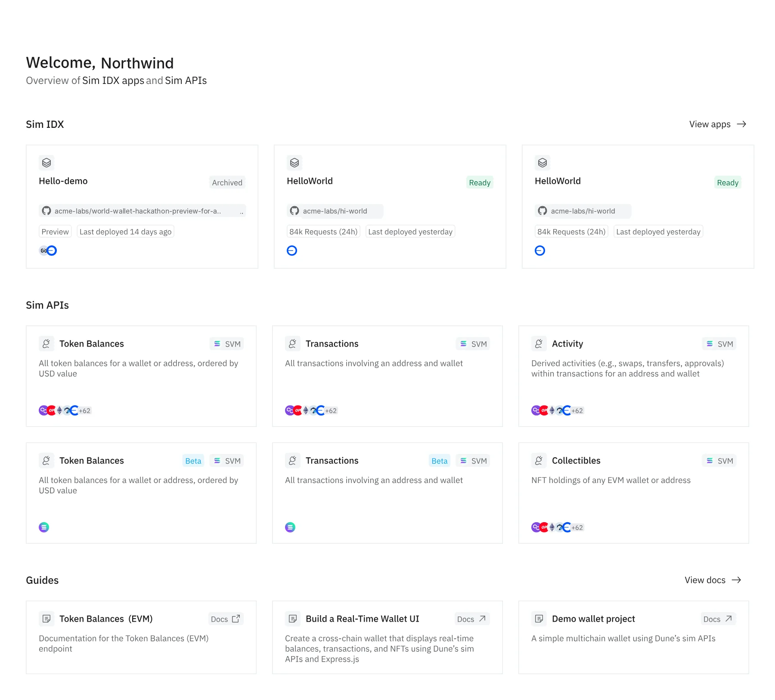Click the Beta badge on Token Balances
This screenshot has width=775, height=700.
click(x=193, y=461)
